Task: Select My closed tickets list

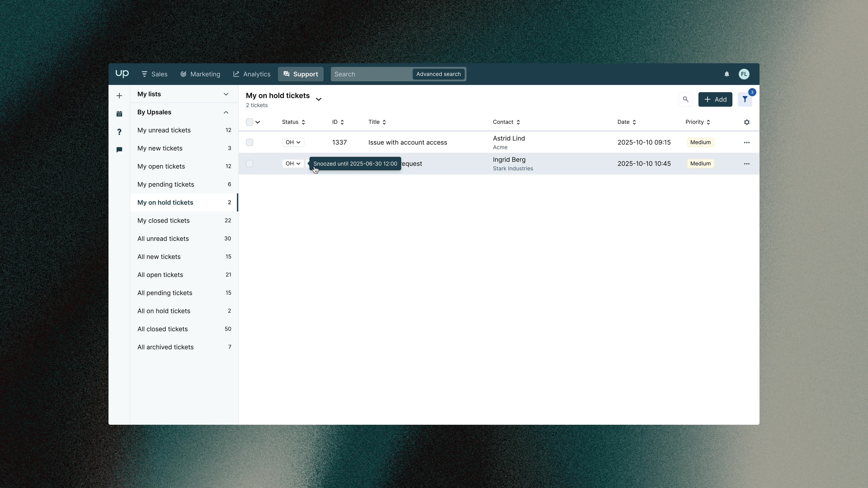Action: pyautogui.click(x=164, y=221)
